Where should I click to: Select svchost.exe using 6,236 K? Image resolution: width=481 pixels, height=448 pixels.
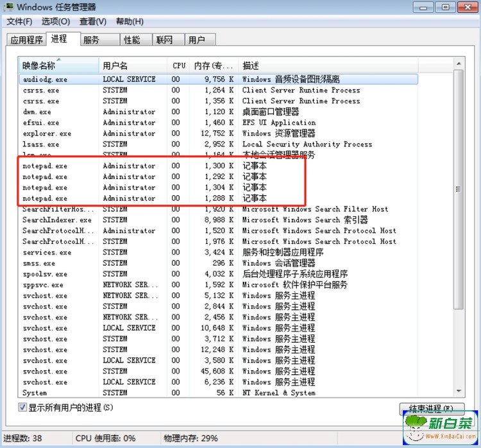[219, 382]
